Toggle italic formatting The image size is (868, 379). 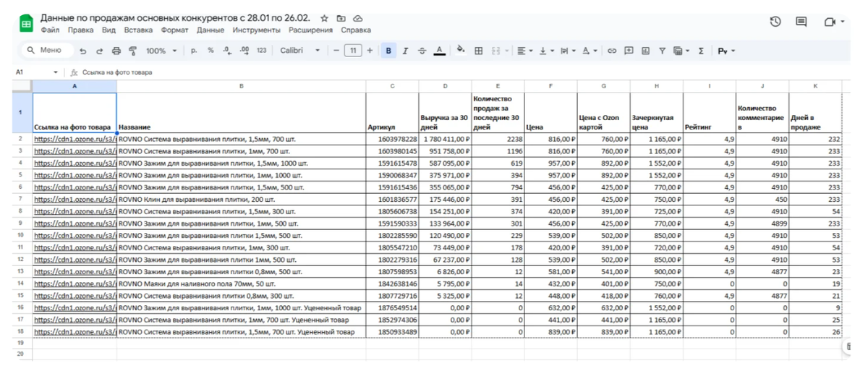pyautogui.click(x=405, y=51)
